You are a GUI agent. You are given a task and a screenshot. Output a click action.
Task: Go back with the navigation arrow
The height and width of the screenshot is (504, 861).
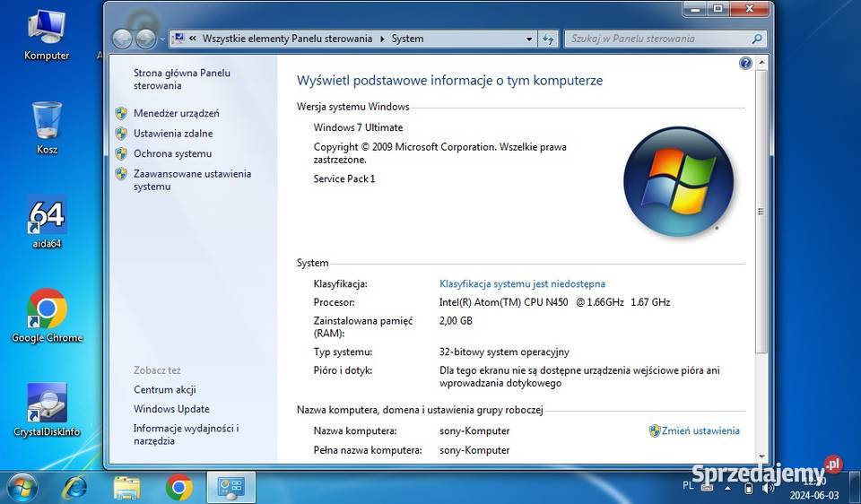point(122,39)
